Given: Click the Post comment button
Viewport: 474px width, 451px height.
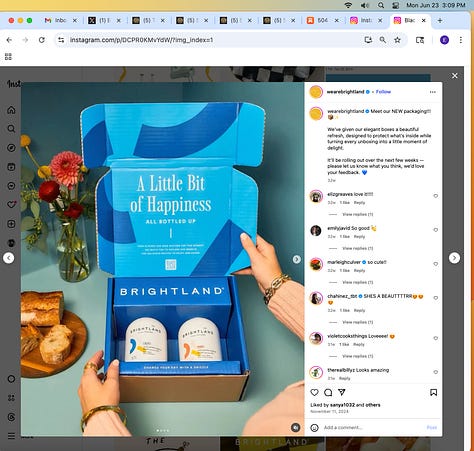Looking at the screenshot, I should pyautogui.click(x=431, y=427).
